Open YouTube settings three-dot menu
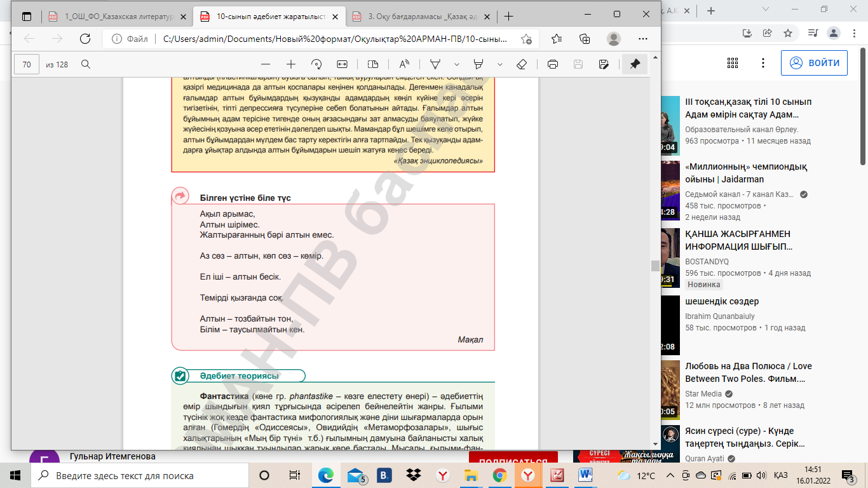 (763, 63)
